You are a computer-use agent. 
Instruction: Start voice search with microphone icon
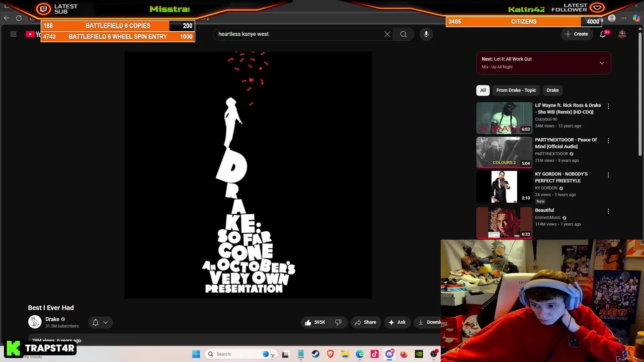[x=426, y=34]
